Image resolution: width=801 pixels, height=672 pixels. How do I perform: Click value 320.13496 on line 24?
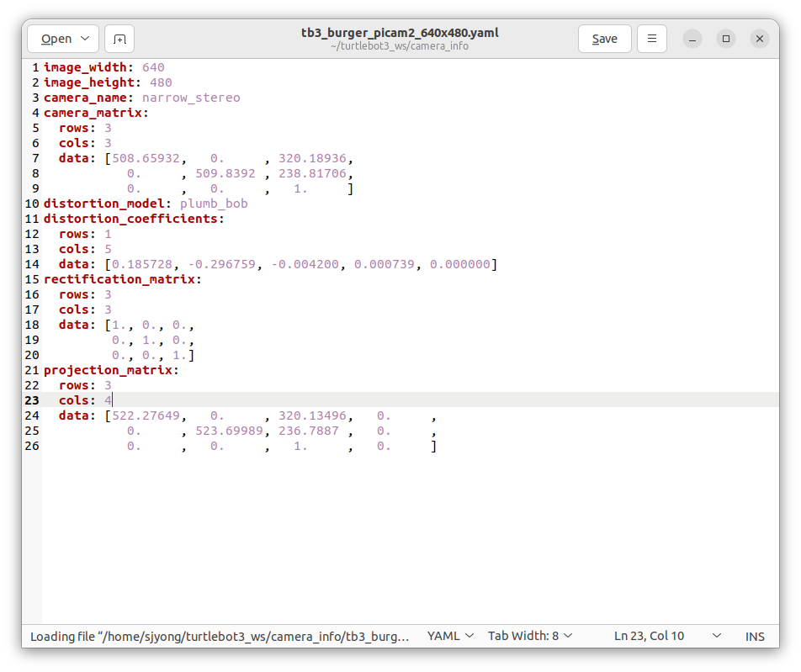point(312,415)
